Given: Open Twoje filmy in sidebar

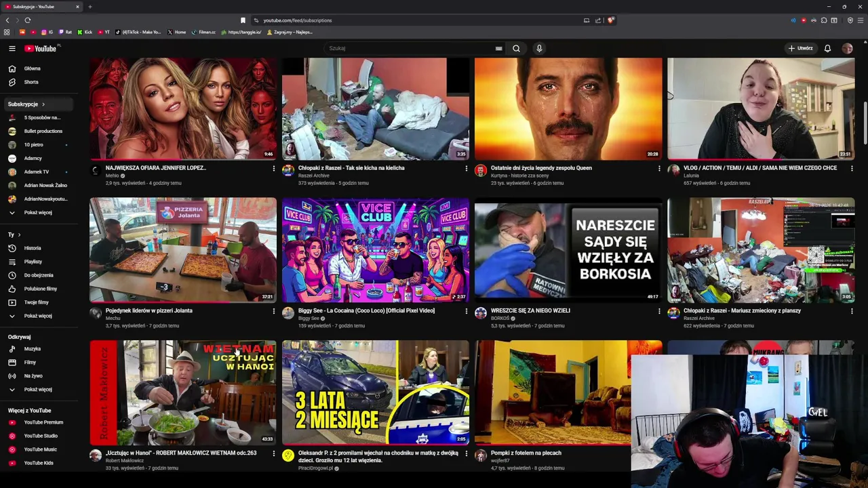Looking at the screenshot, I should (x=37, y=302).
